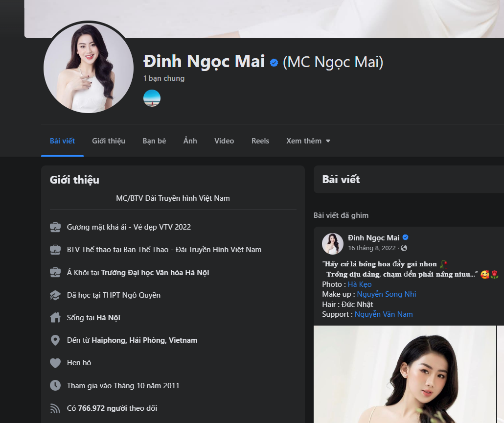Click the Nguyễn Song Nhi link
The height and width of the screenshot is (423, 504).
387,294
